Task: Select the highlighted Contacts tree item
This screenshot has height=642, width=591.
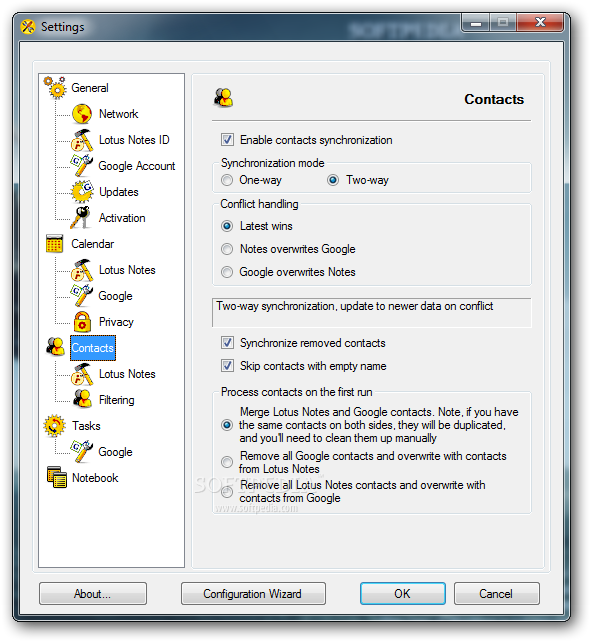Action: [93, 348]
